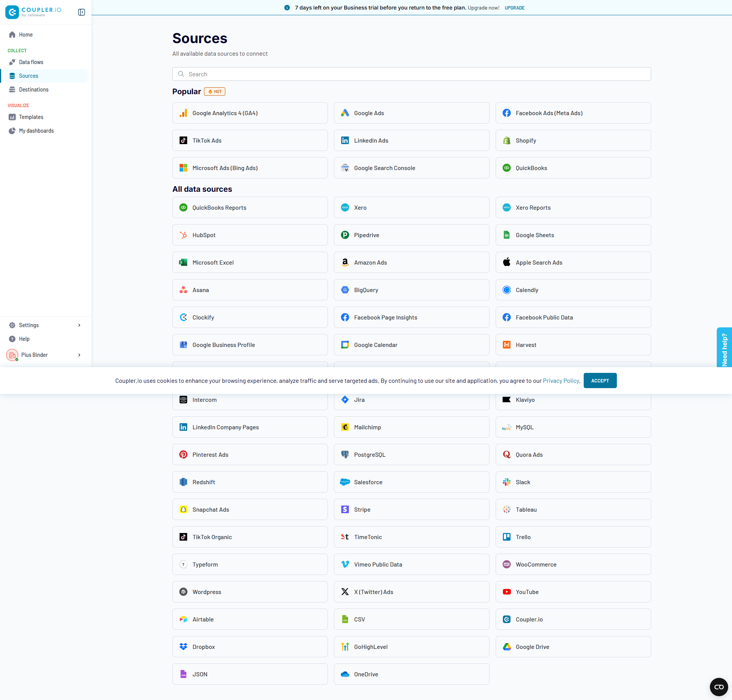Select the Vimeo Public Data card
The height and width of the screenshot is (700, 732).
pos(411,565)
